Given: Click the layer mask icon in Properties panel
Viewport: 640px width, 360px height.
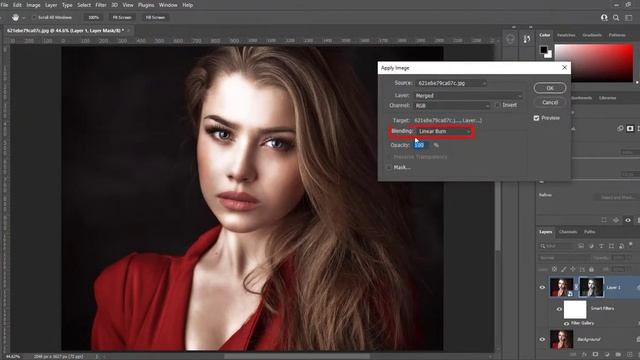Looking at the screenshot, I should pos(630,129).
